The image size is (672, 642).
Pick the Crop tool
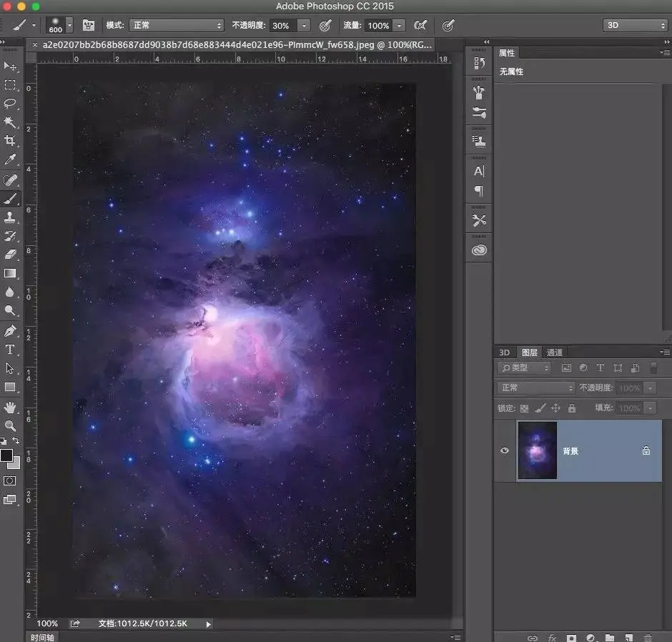pyautogui.click(x=10, y=141)
